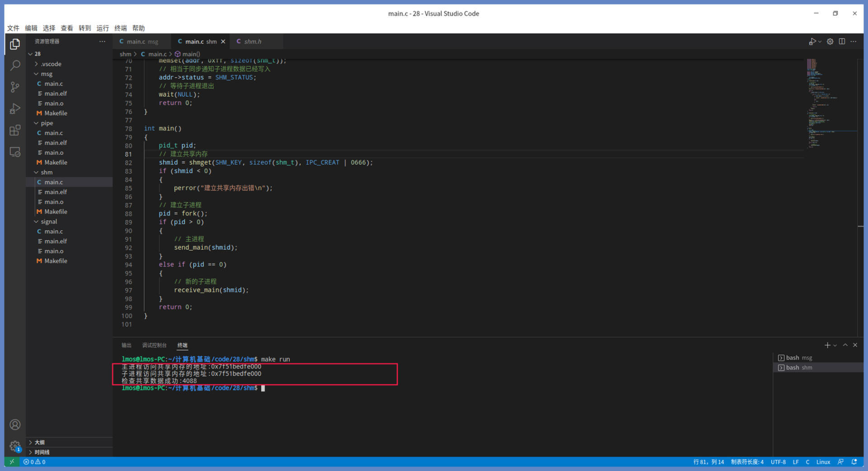Open Manage settings gear in activity bar

(15, 446)
